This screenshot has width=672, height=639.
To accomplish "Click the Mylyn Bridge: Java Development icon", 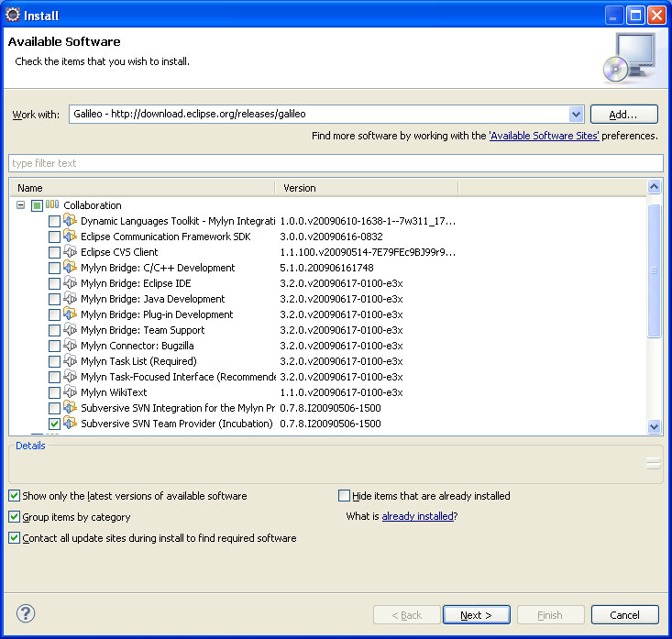I will tap(70, 298).
